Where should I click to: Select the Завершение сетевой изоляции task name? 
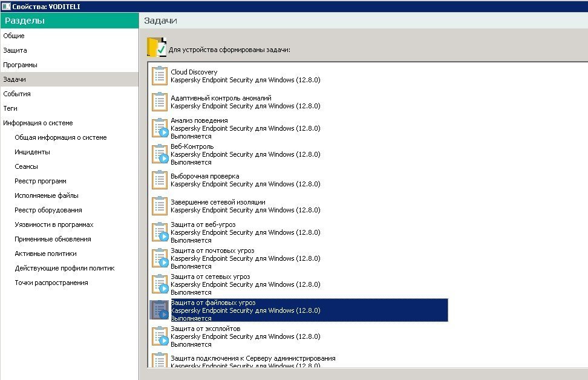218,202
